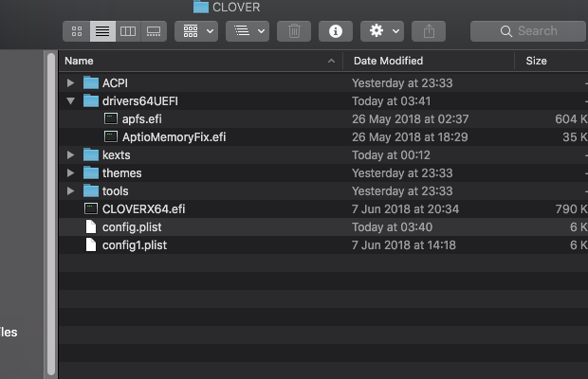Click the size value in AptioMemoryFix.efi row

tap(575, 137)
